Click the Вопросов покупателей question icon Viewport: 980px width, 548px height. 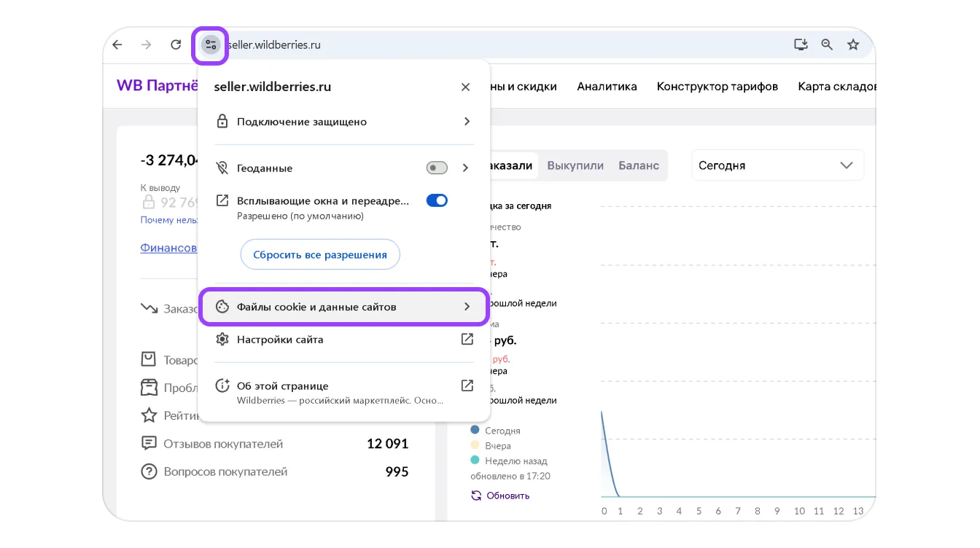(149, 471)
